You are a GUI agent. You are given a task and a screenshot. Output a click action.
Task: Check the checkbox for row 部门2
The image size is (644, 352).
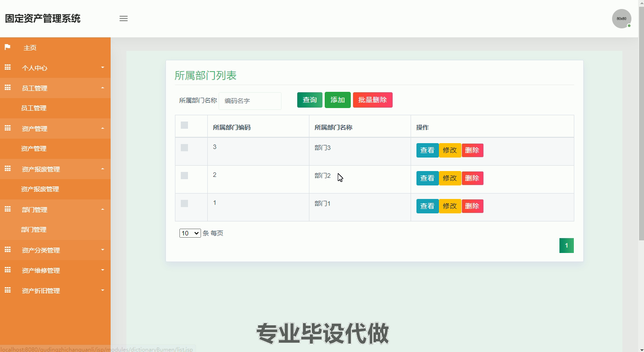click(184, 176)
